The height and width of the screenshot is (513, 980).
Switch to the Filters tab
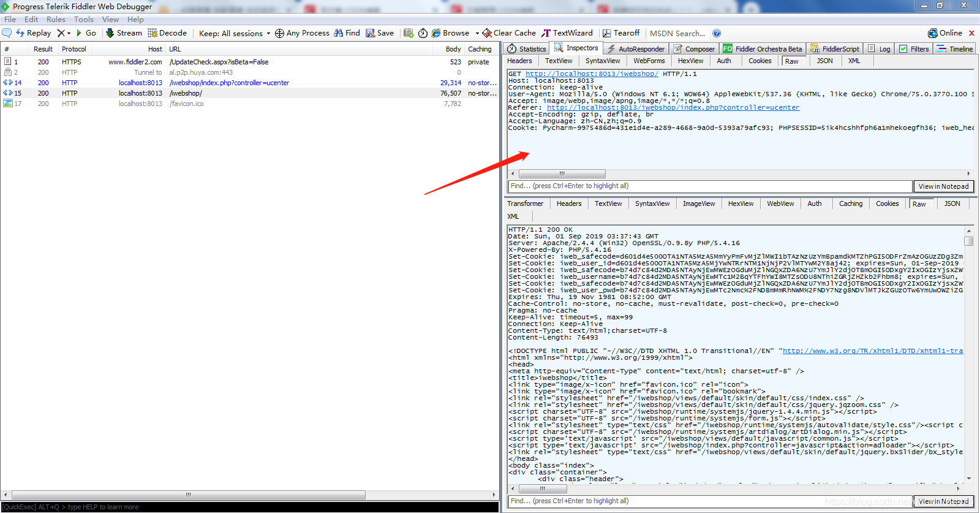[914, 48]
